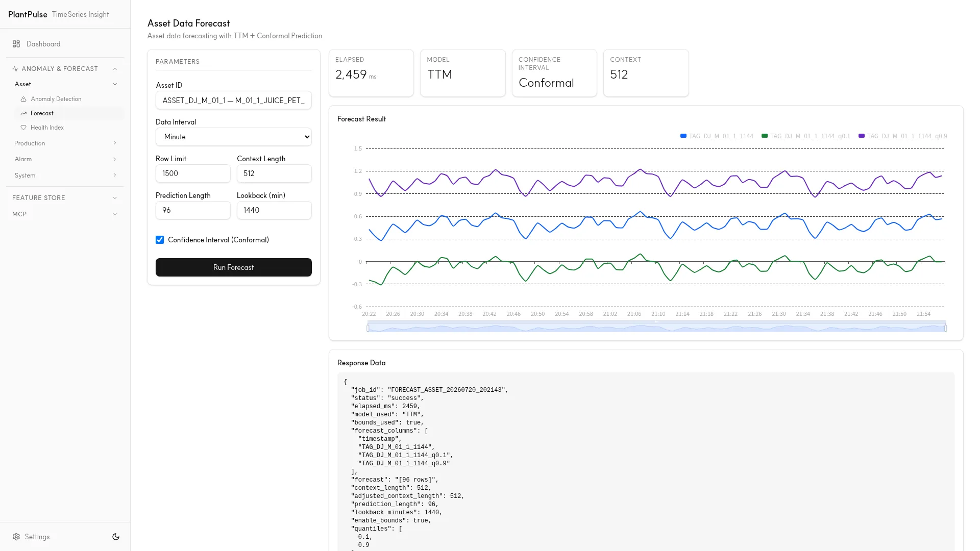980x551 pixels.
Task: Click the "status": "success" line
Action: click(387, 398)
